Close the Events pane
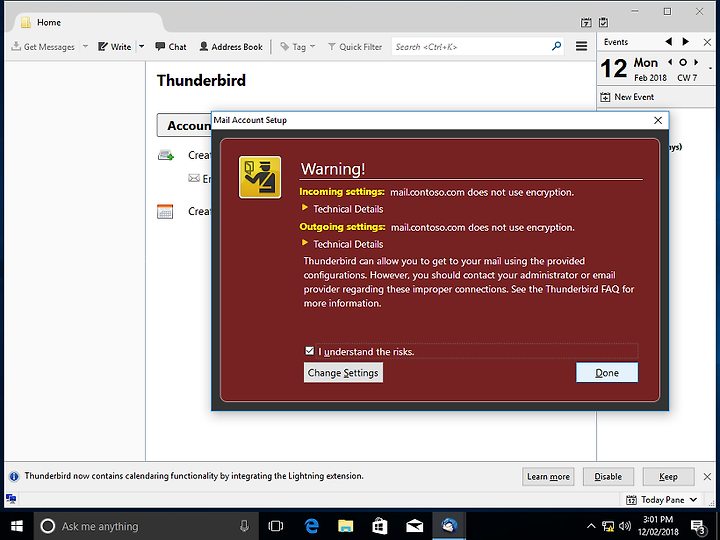 click(x=707, y=42)
